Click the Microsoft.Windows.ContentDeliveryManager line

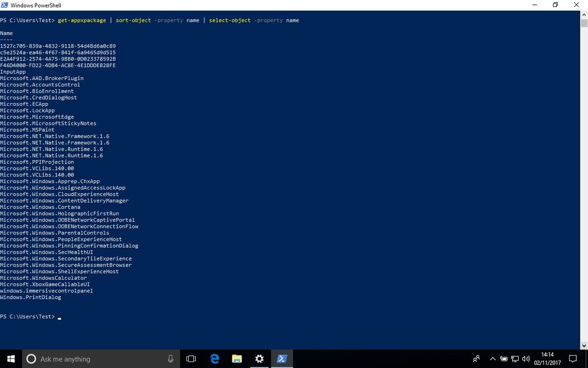tap(64, 201)
